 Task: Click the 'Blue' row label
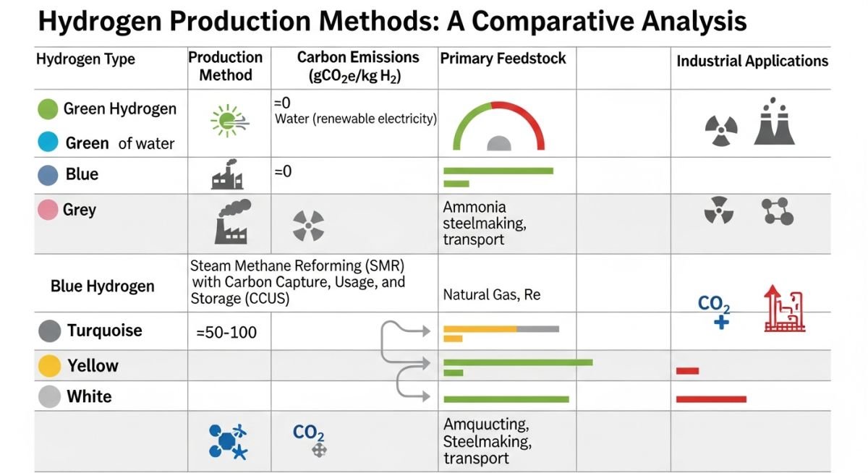(x=82, y=174)
